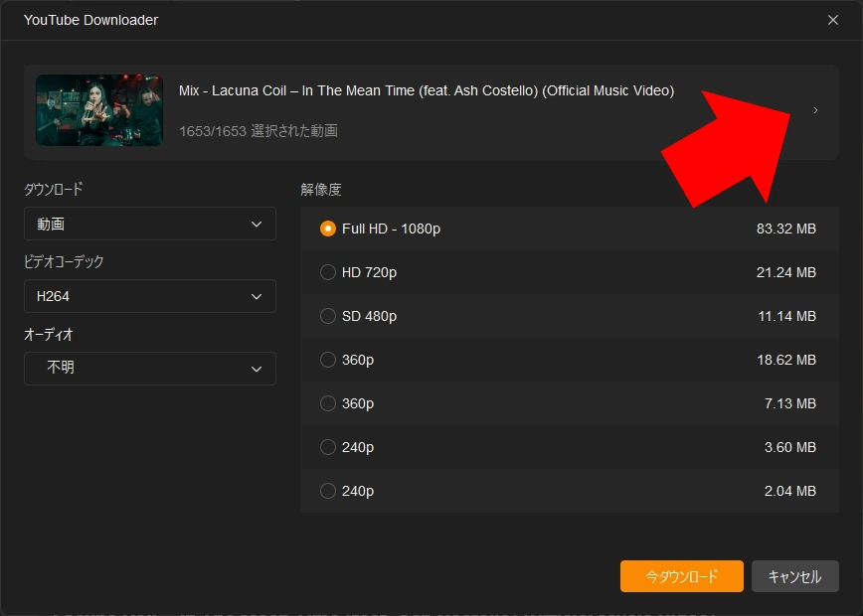This screenshot has width=863, height=616.
Task: Select Full HD - 1080p resolution
Action: 328,229
